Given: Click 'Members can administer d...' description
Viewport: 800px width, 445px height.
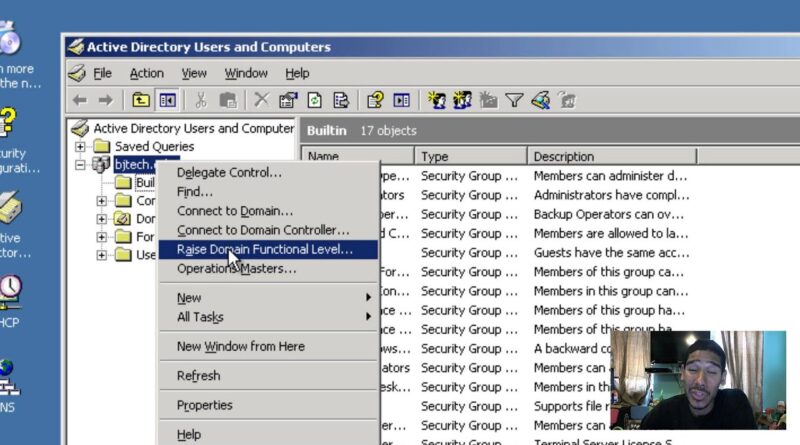Looking at the screenshot, I should coord(610,176).
